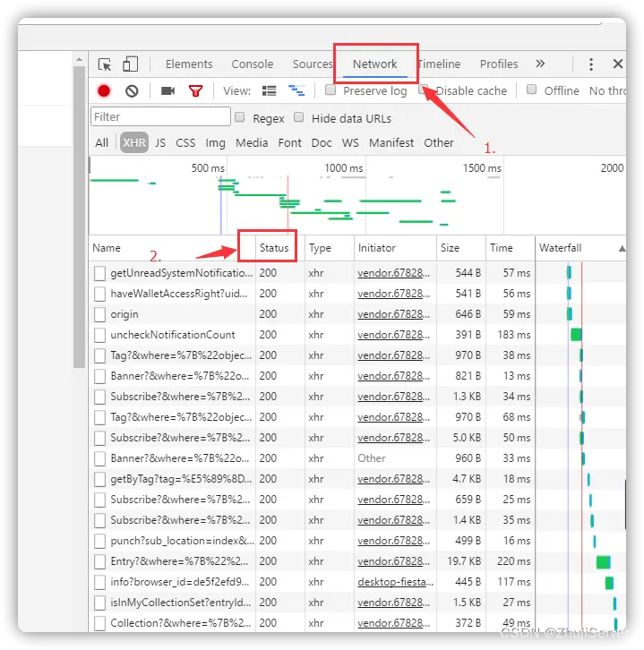Tick the Disable cache checkbox

424,89
